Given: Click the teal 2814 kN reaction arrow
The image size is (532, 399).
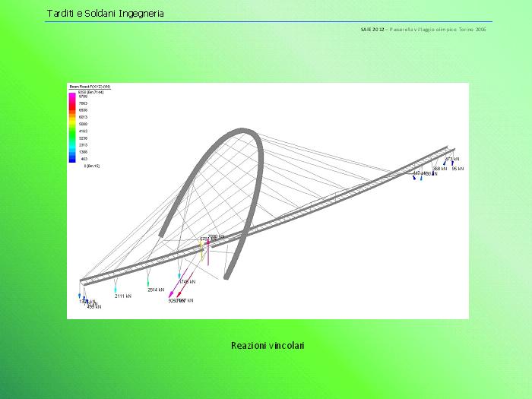Looking at the screenshot, I should pos(148,281).
